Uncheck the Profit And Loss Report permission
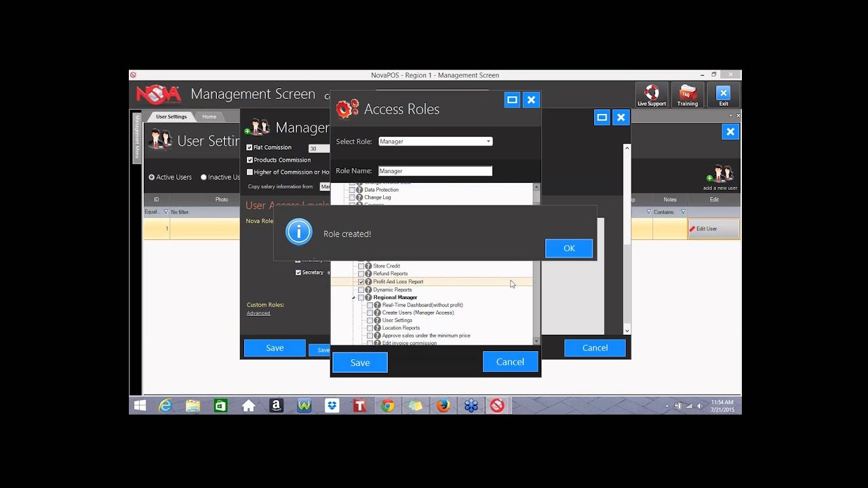Screen dimensions: 868x488 361,282
